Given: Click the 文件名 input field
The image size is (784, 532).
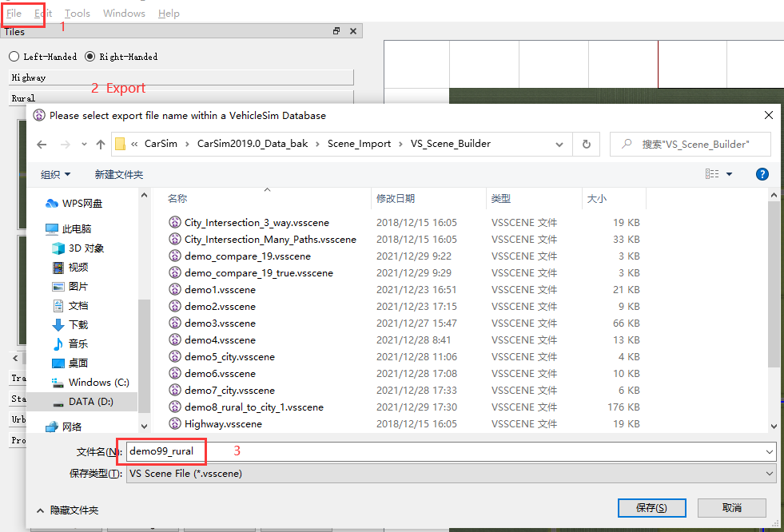Looking at the screenshot, I should tap(444, 451).
